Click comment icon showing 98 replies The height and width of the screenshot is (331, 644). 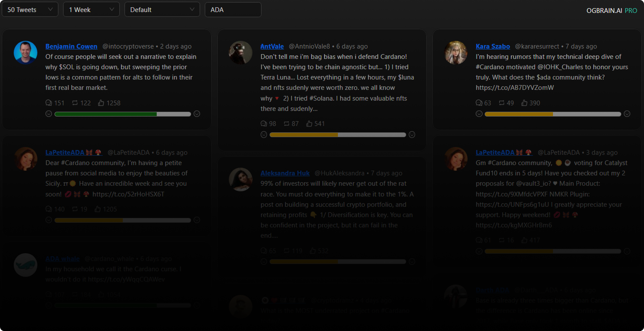(x=263, y=124)
